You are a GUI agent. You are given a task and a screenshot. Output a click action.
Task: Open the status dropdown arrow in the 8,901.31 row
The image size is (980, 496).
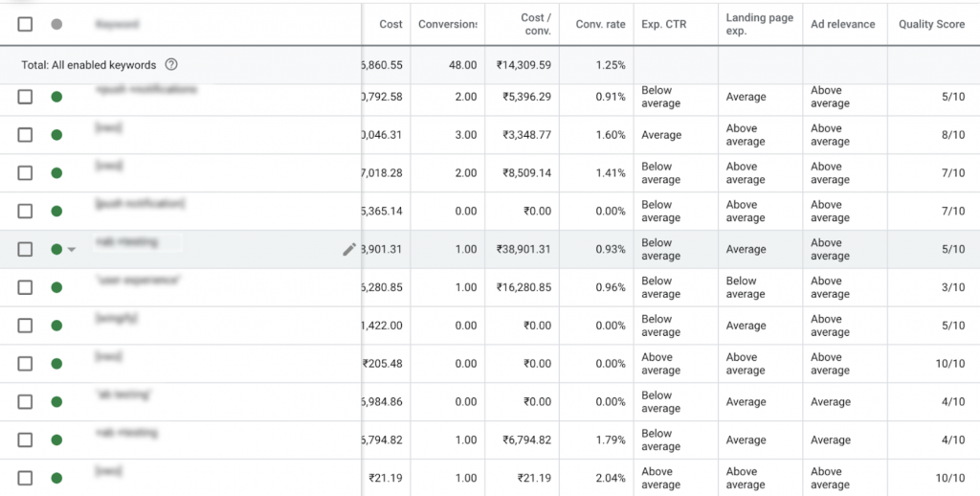coord(71,250)
